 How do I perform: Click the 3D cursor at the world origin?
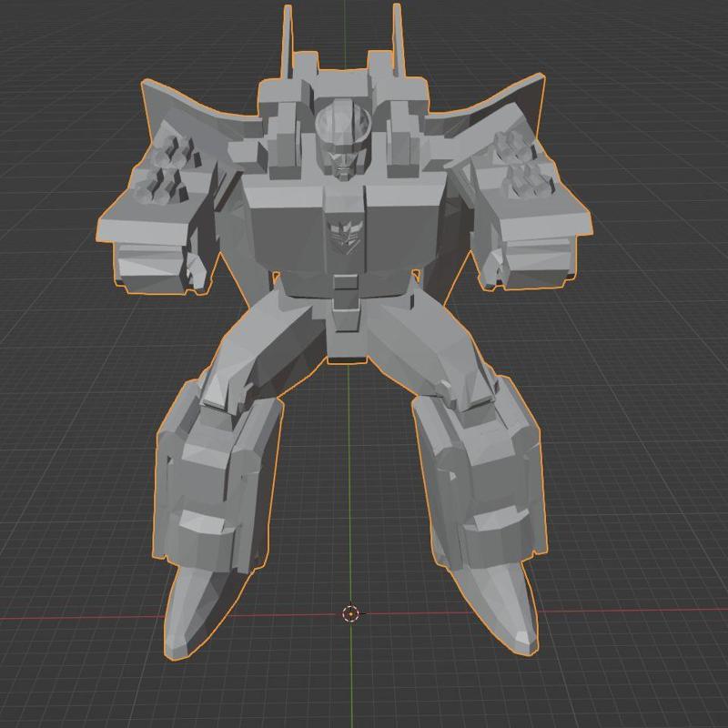point(350,613)
